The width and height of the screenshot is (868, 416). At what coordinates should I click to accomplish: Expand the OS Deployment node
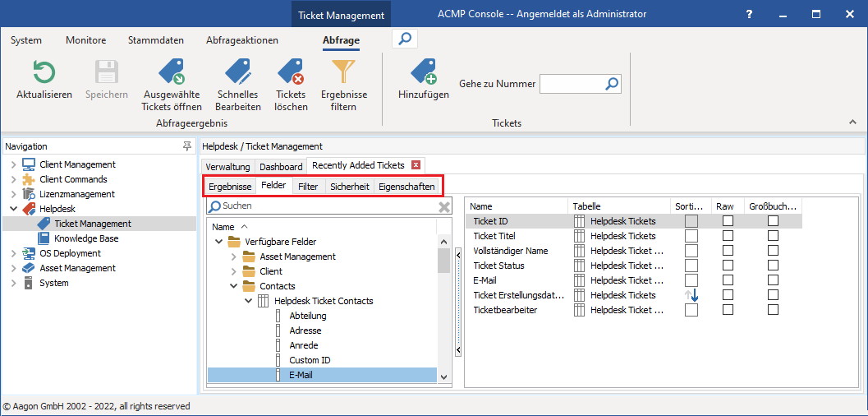(x=14, y=253)
